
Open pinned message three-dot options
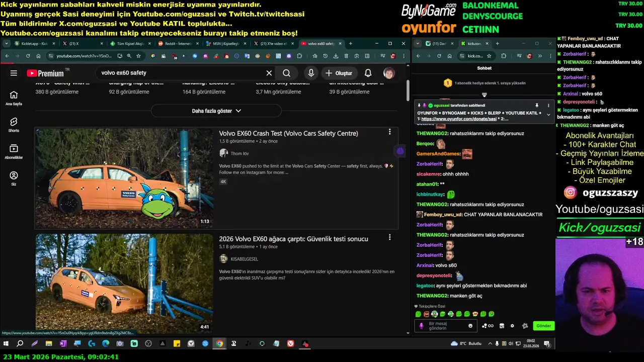coord(548,105)
